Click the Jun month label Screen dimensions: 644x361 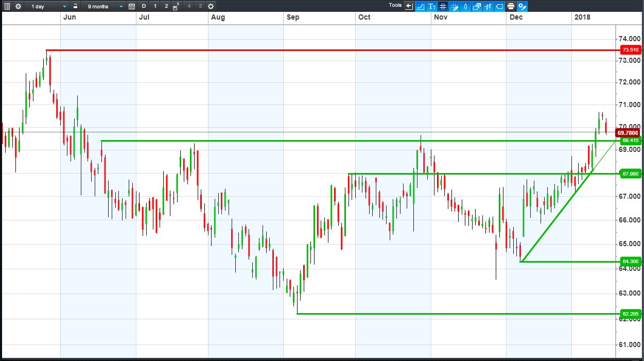pyautogui.click(x=69, y=18)
